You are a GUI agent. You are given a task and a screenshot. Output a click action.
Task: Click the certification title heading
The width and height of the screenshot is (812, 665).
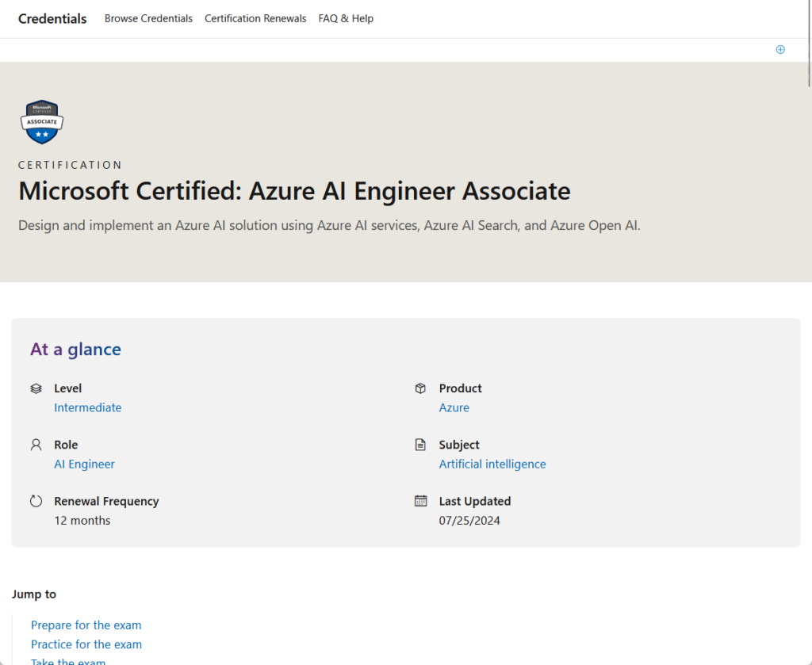click(294, 191)
